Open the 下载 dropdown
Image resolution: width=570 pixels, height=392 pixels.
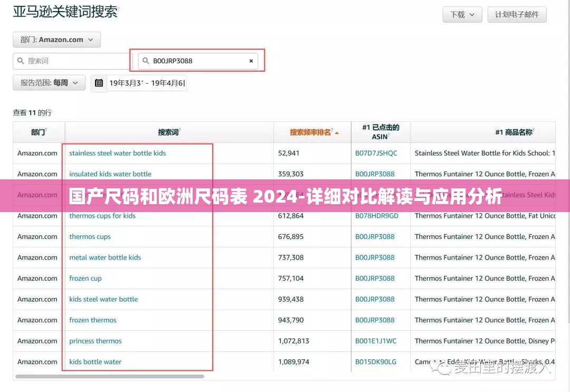(462, 14)
